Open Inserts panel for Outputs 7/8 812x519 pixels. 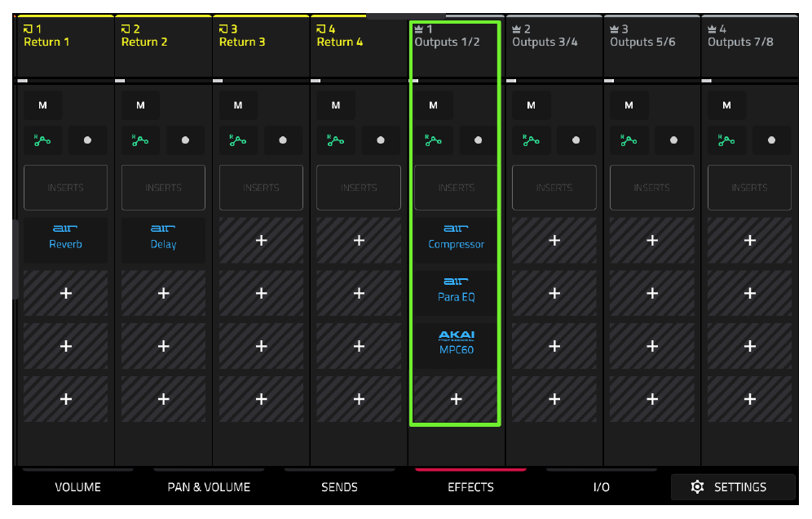point(749,188)
